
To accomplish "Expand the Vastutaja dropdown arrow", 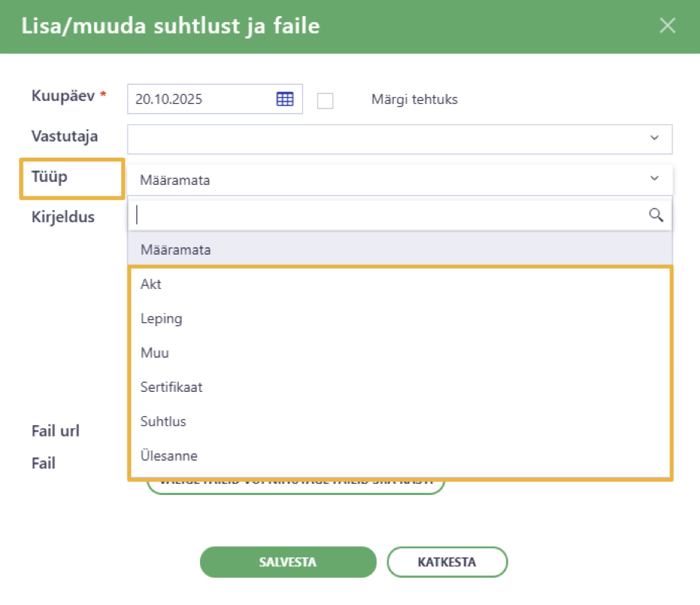I will tap(655, 138).
